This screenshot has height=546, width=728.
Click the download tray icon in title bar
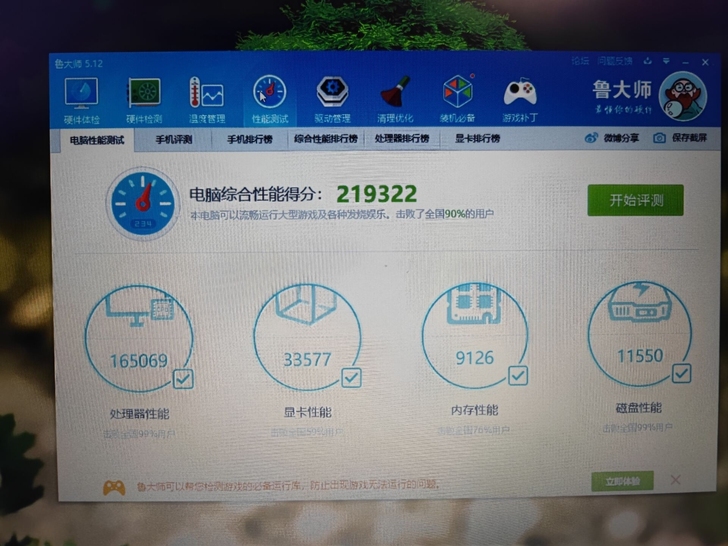[648, 61]
